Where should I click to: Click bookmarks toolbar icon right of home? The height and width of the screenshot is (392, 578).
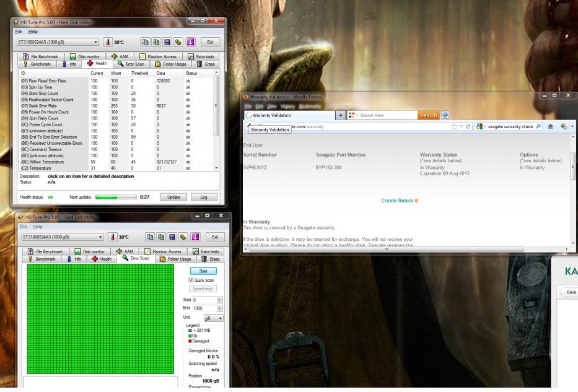[x=564, y=126]
